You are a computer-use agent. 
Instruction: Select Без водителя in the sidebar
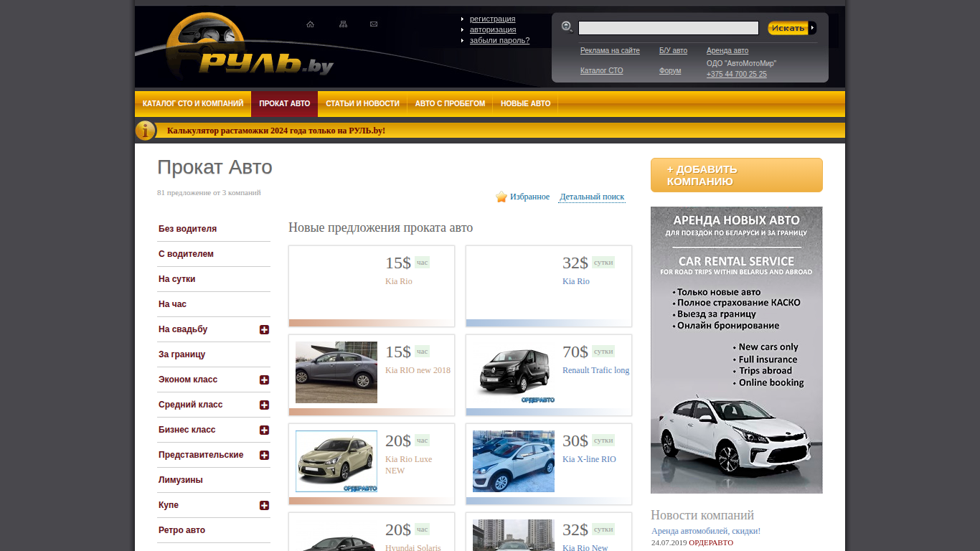[187, 229]
